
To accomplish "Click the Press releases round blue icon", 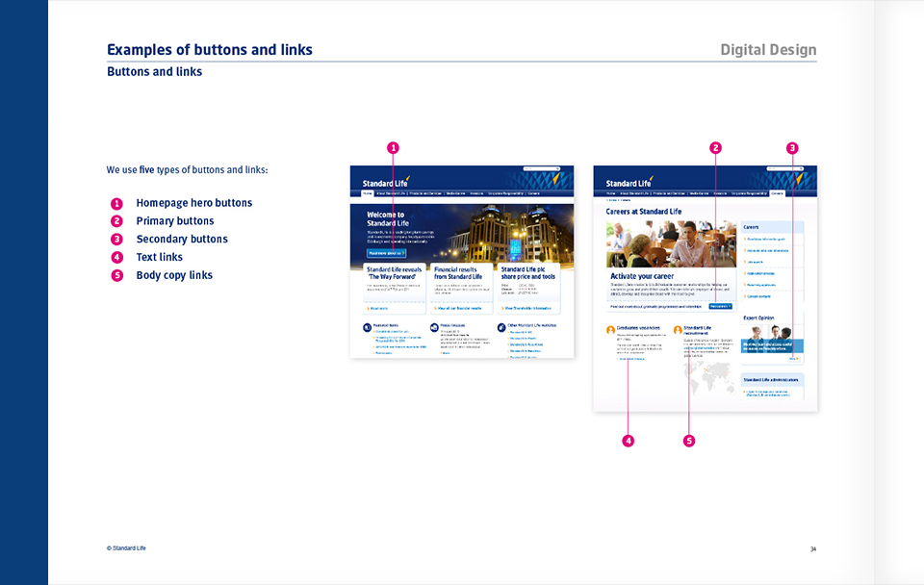I will click(x=434, y=328).
